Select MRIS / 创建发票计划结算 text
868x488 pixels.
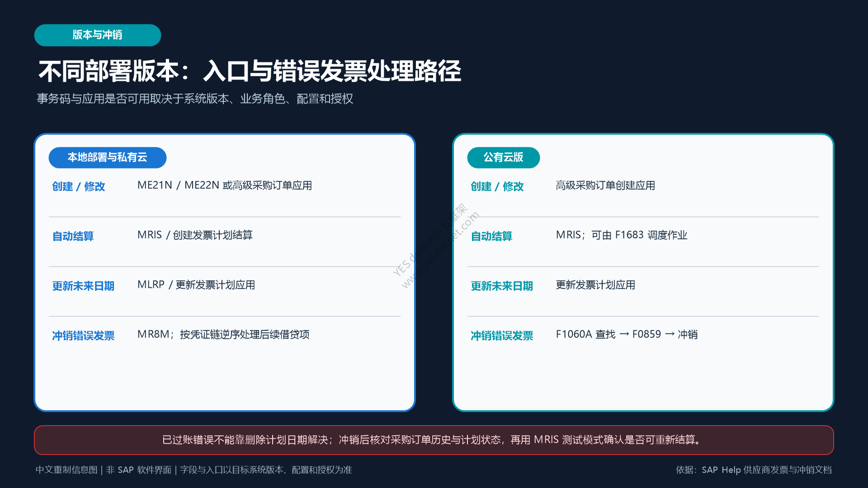[x=195, y=235]
